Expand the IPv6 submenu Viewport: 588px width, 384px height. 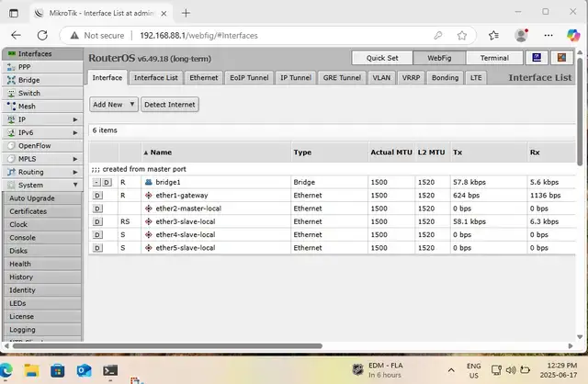[x=75, y=132]
